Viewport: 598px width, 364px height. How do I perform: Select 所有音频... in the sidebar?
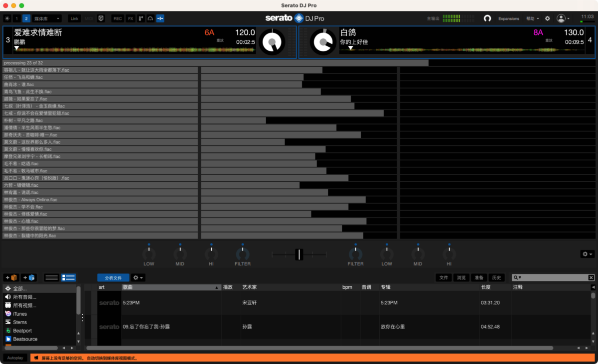point(40,297)
